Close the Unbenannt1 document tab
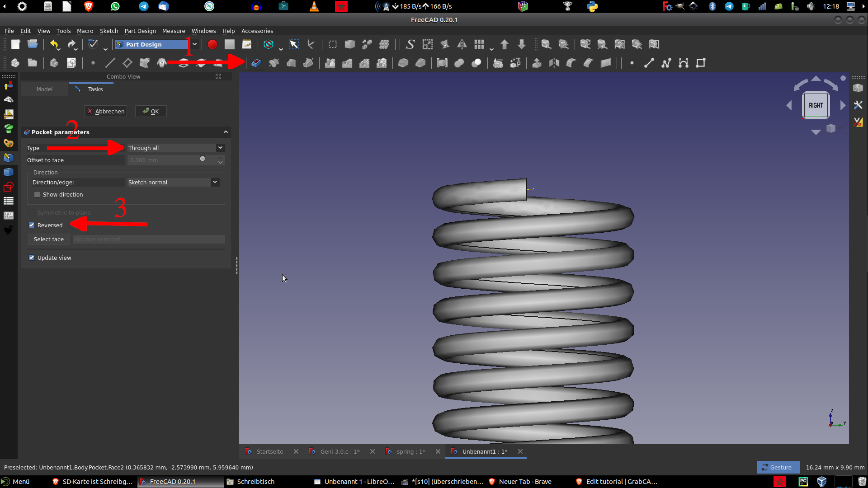Image resolution: width=868 pixels, height=488 pixels. [520, 451]
